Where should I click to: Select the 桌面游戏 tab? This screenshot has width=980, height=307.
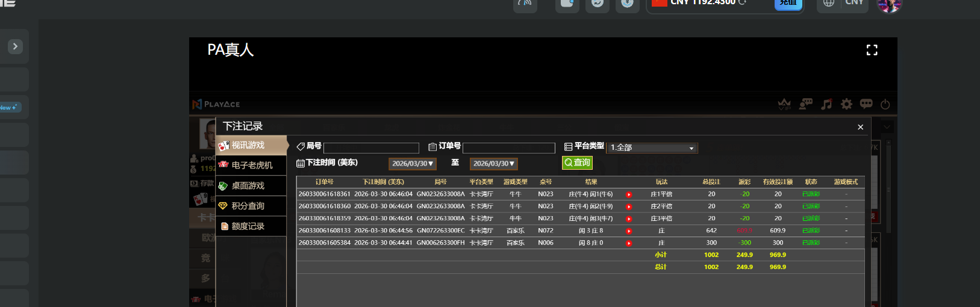tap(251, 185)
